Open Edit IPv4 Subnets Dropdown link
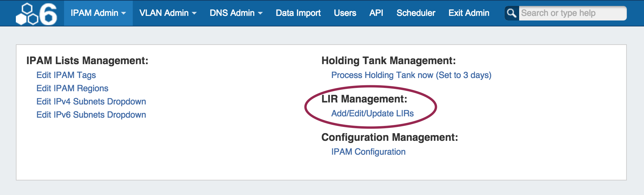 pyautogui.click(x=91, y=101)
